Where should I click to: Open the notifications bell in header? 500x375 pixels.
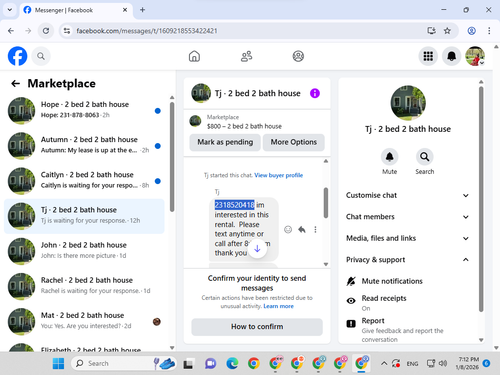tap(451, 56)
